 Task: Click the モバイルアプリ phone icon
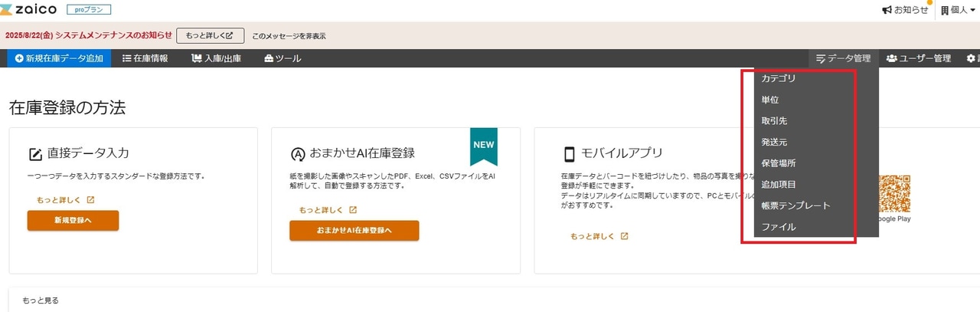point(569,153)
